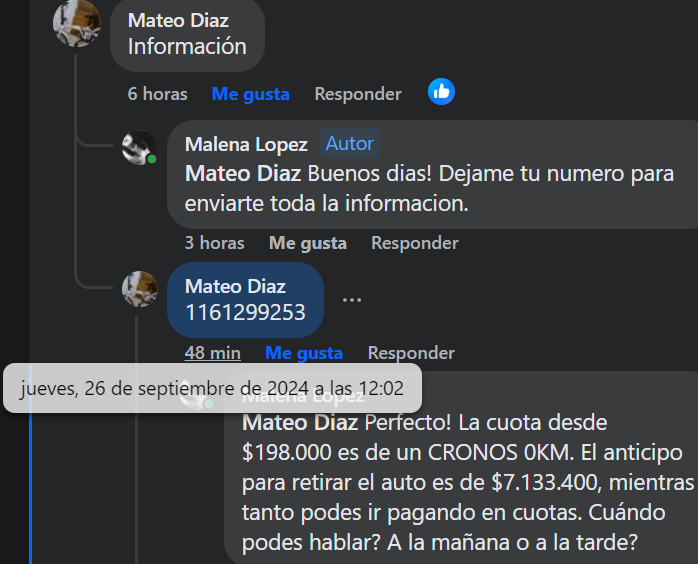Click Mateo Diaz's name above the phone number
The image size is (698, 564).
pyautogui.click(x=235, y=286)
